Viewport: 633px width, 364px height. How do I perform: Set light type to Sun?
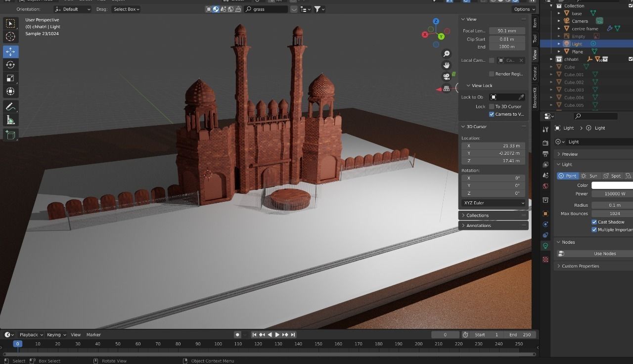tap(589, 176)
